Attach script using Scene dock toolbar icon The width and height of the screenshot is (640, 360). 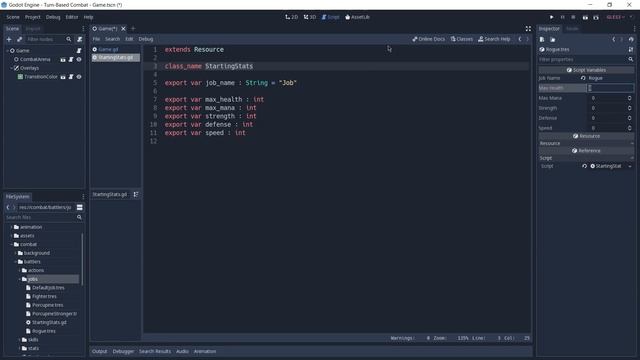[x=80, y=39]
